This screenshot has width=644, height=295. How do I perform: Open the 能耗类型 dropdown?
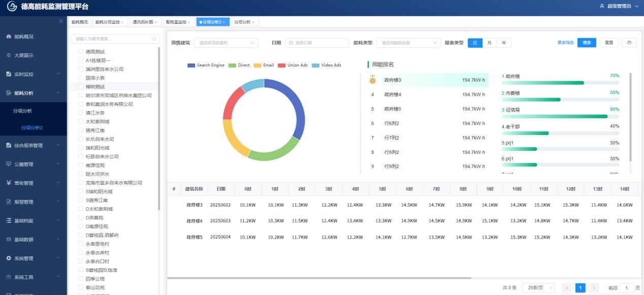point(408,43)
